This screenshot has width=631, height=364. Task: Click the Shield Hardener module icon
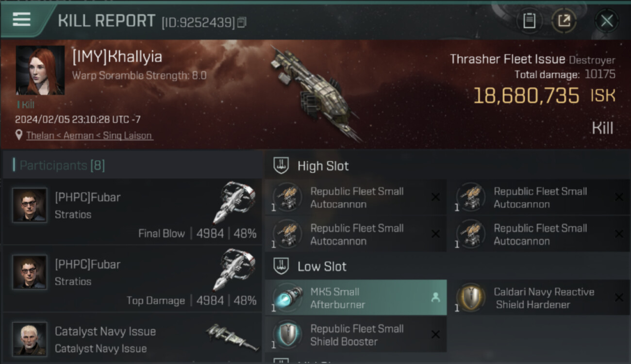(x=471, y=297)
